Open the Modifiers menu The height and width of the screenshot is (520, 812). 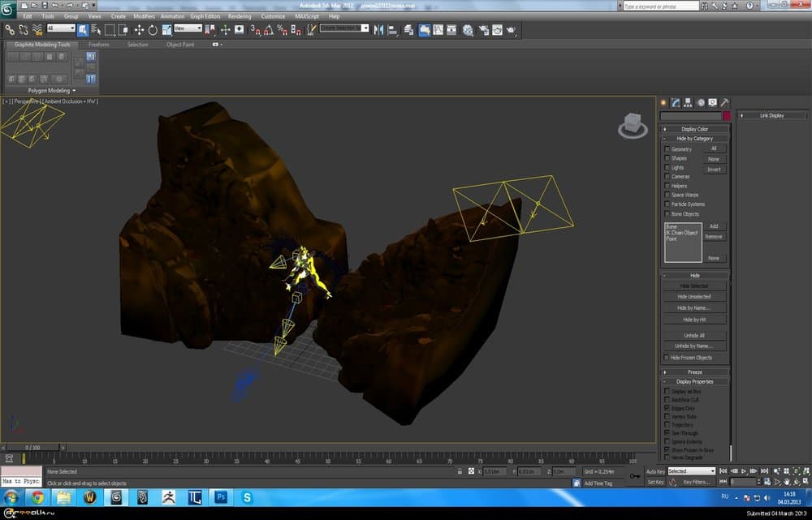pyautogui.click(x=144, y=16)
